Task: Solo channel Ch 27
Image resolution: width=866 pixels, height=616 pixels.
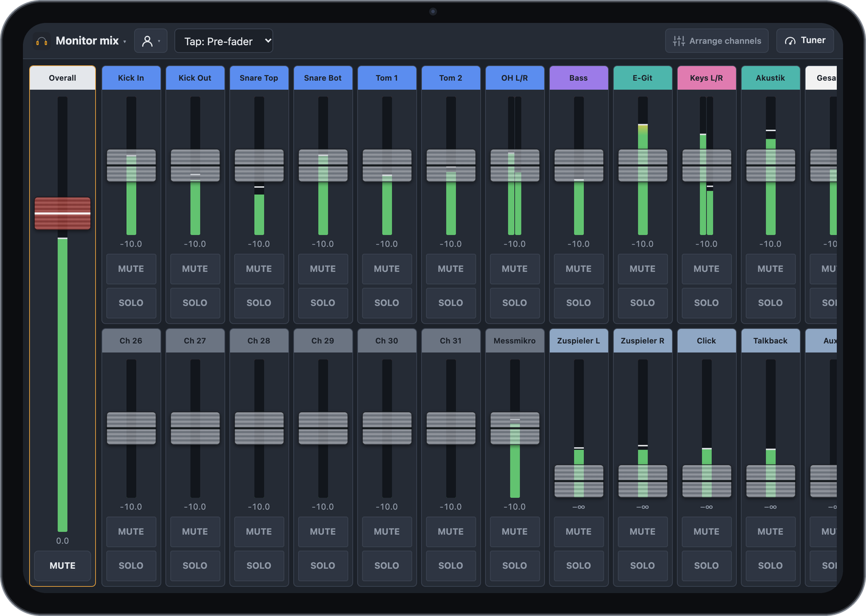Action: (195, 566)
